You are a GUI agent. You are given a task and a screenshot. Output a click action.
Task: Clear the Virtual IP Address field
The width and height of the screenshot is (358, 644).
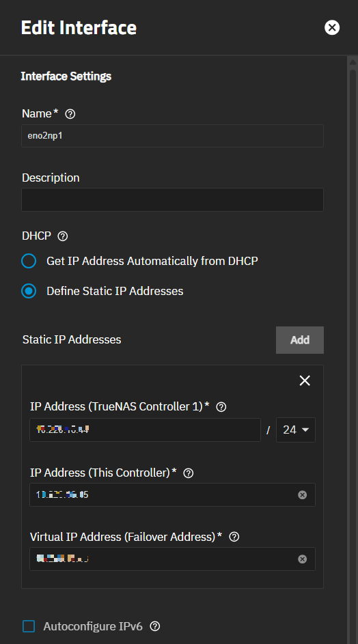point(302,559)
